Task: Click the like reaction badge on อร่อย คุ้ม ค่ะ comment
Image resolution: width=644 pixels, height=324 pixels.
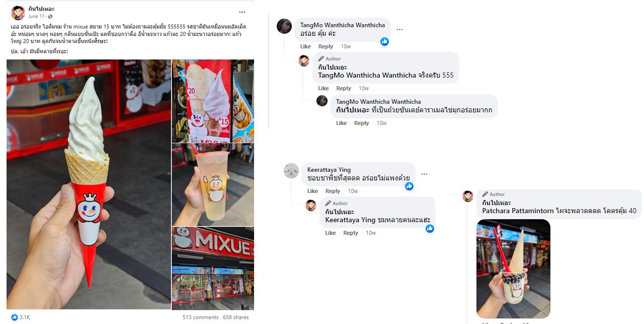Action: (x=385, y=41)
